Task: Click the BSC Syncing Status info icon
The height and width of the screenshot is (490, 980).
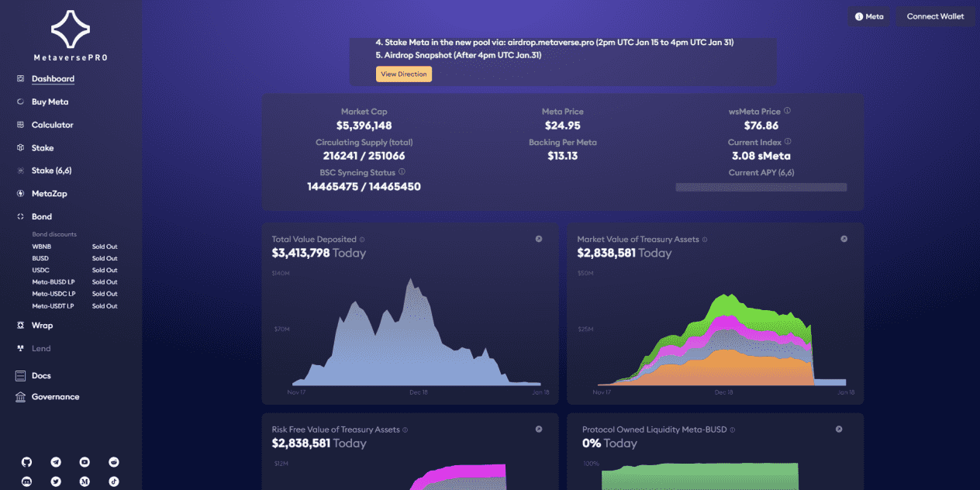Action: (402, 172)
